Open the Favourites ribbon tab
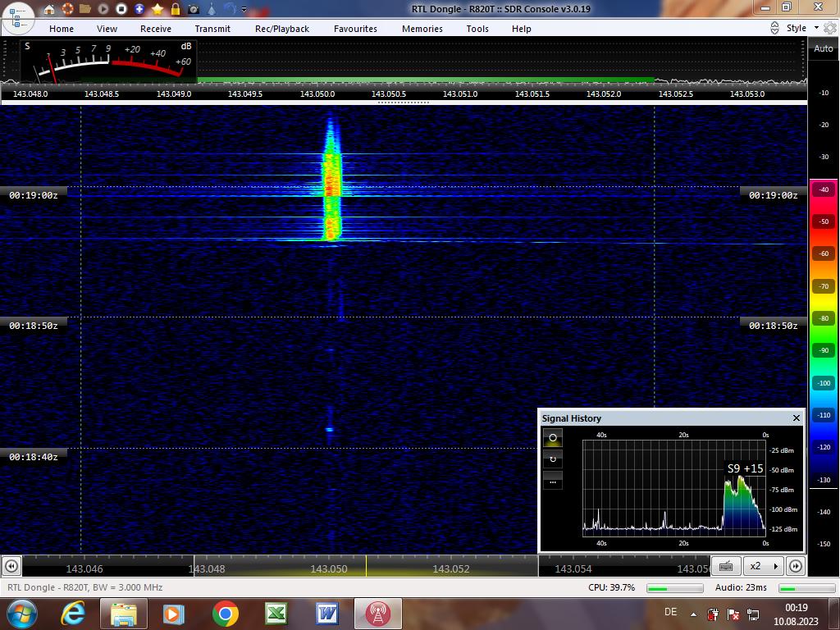Screen dimensions: 840x630 point(355,29)
